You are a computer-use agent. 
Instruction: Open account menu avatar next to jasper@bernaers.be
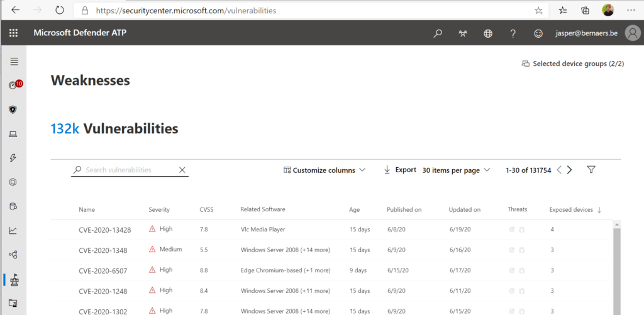633,33
